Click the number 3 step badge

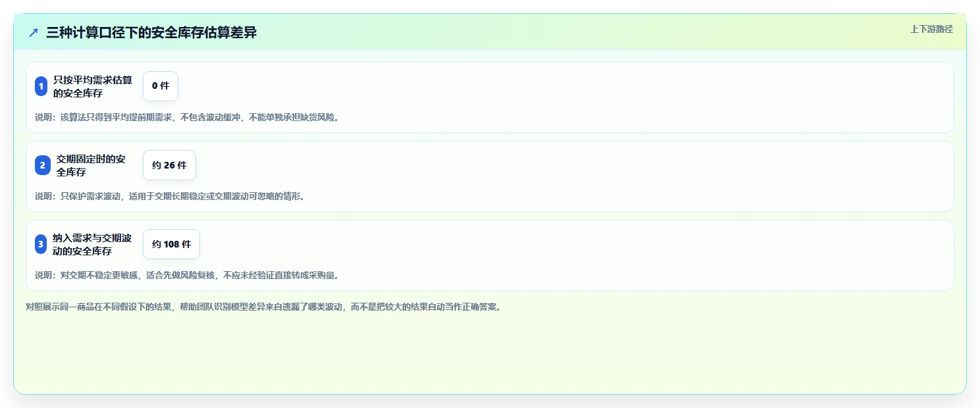[41, 244]
